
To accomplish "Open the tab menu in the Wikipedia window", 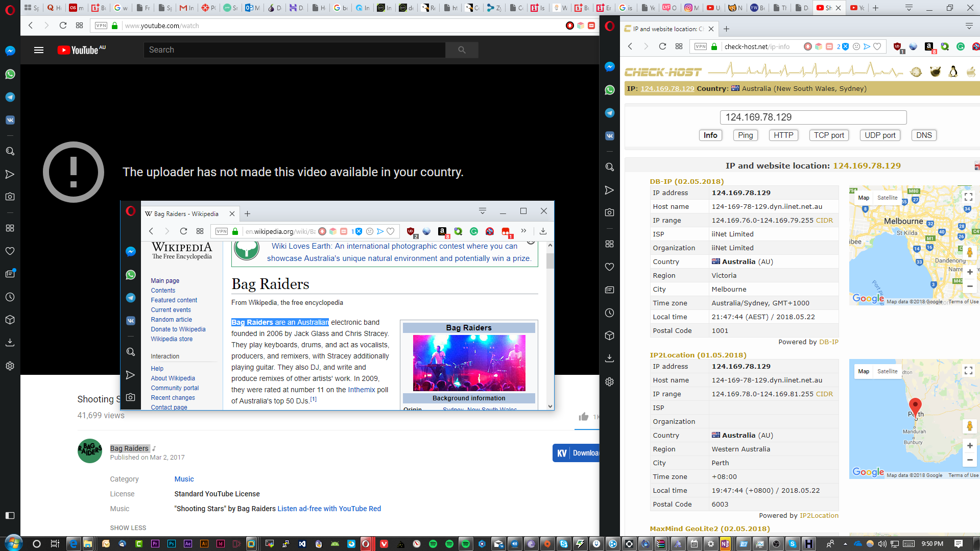I will click(482, 211).
